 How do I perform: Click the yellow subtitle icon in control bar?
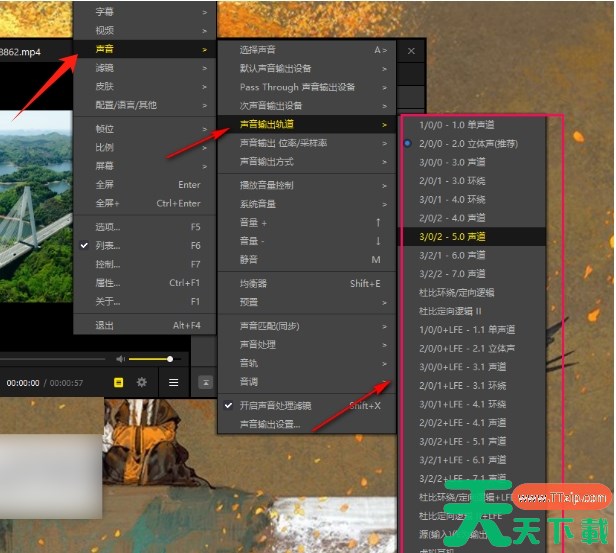(118, 382)
